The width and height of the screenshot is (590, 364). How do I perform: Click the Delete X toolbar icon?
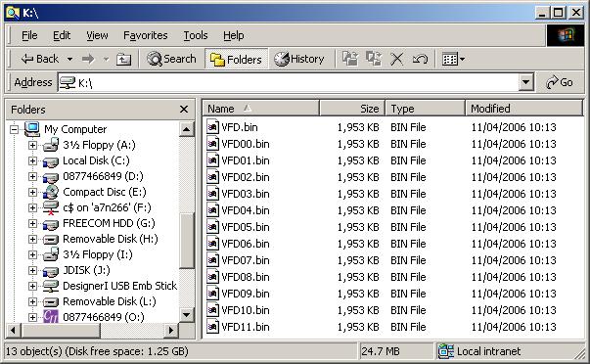(x=396, y=59)
